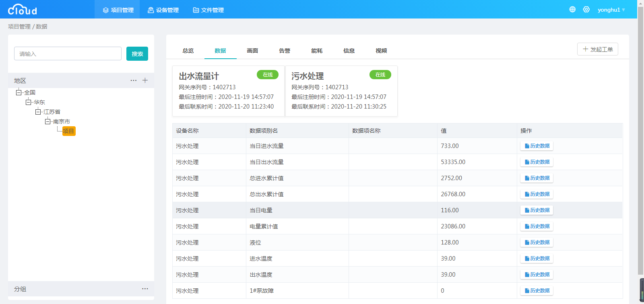Image resolution: width=644 pixels, height=304 pixels.
Task: Open 历史数据 for 出水温度
Action: (x=537, y=275)
